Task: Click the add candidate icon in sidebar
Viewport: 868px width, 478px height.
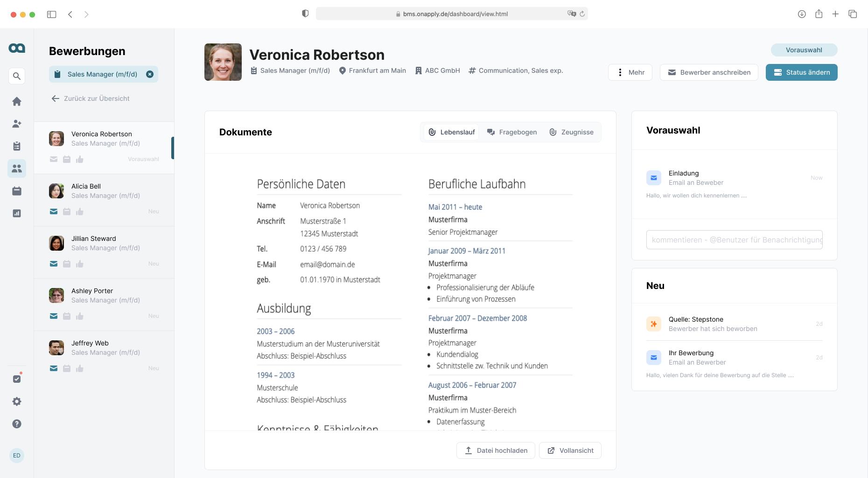Action: pyautogui.click(x=17, y=124)
